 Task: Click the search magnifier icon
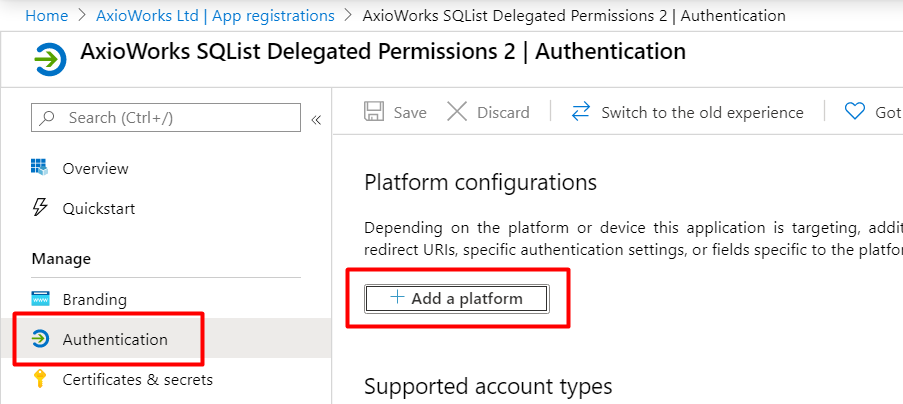(47, 118)
